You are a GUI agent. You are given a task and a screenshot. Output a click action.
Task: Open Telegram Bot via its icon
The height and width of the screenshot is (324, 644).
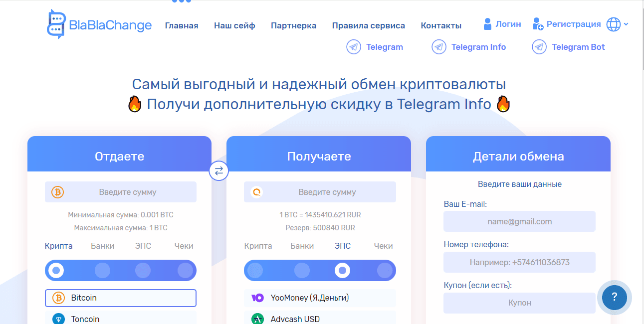[x=539, y=46]
